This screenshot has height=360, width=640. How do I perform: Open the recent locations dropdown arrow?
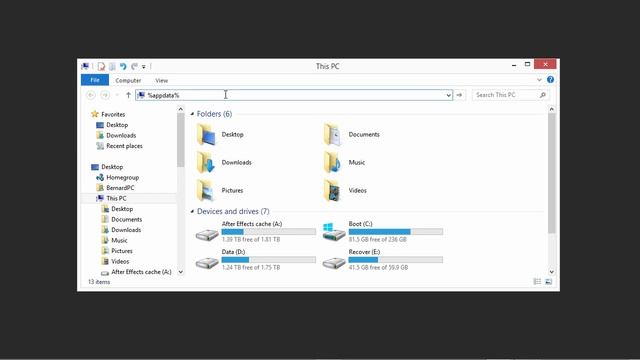coord(117,95)
